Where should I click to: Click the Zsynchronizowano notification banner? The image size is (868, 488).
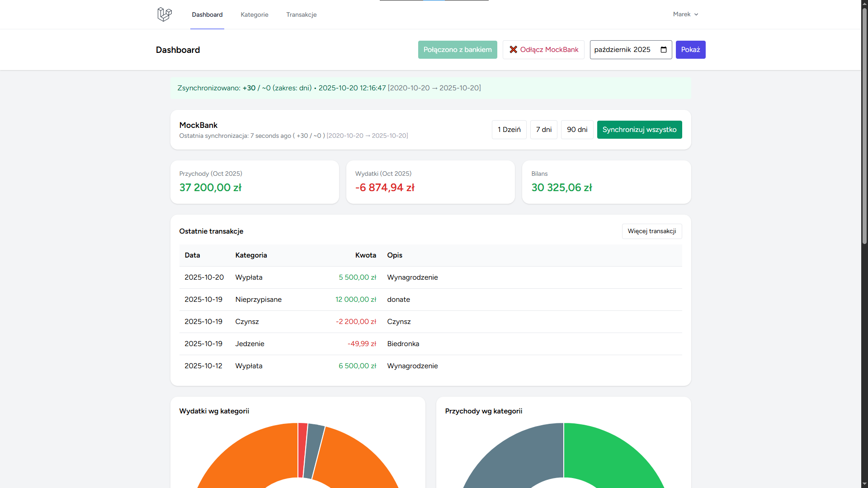pos(430,88)
